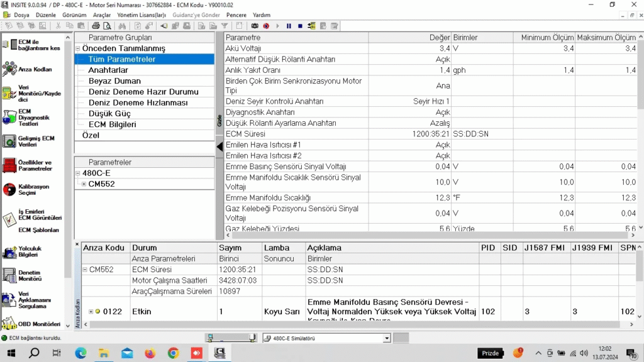Screen dimensions: 644x362
Task: Select Beyaz Duman parameter group
Action: point(114,81)
